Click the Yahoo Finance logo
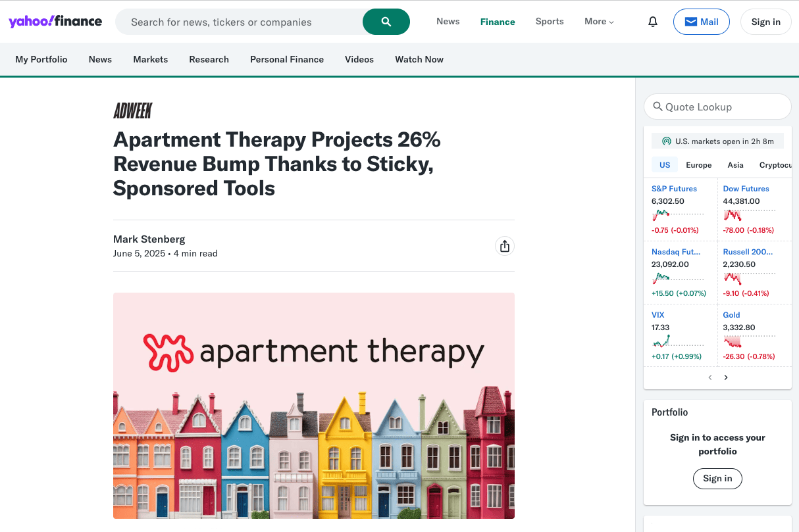This screenshot has height=532, width=799. point(55,22)
